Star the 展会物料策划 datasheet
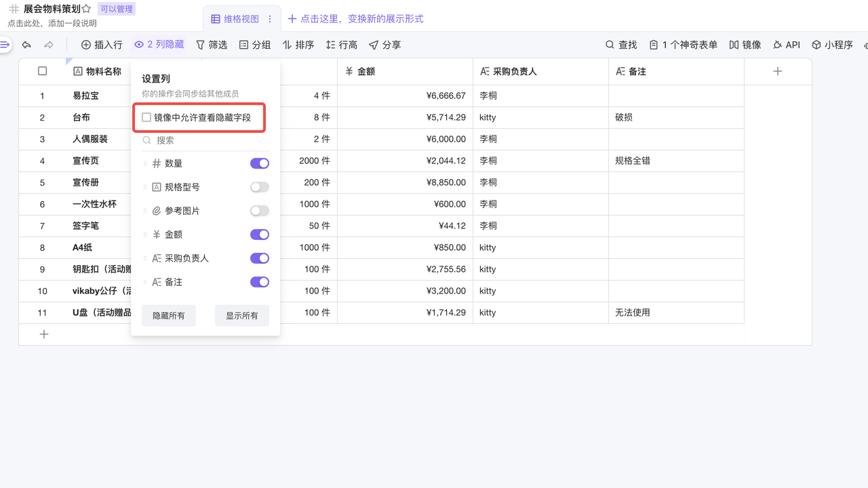 coord(86,9)
